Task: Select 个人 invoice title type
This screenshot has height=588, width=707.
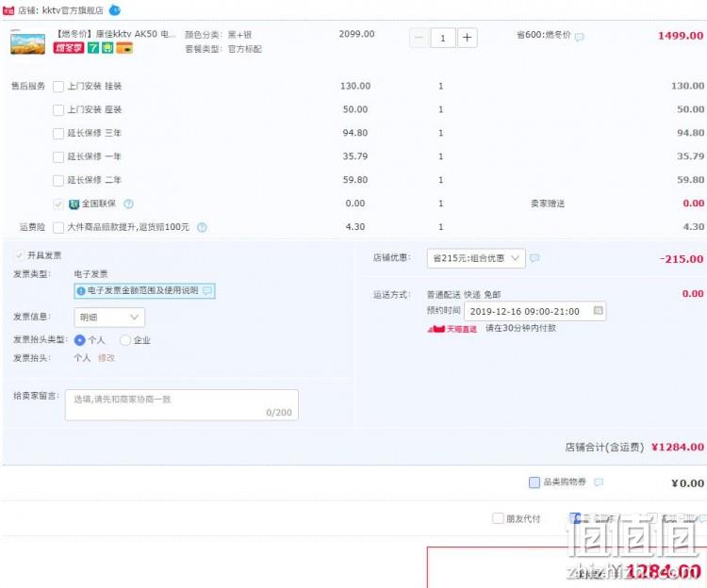Action: [x=80, y=340]
